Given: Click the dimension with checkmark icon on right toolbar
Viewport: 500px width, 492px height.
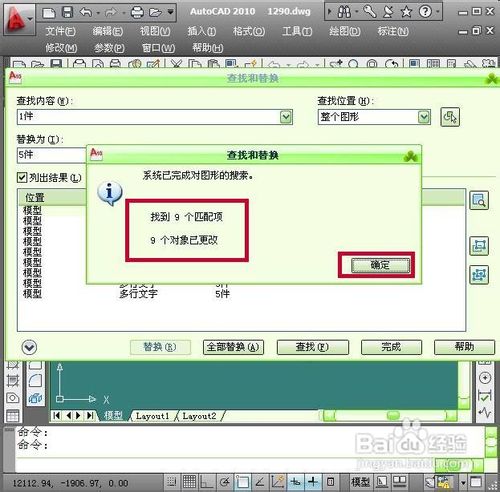Looking at the screenshot, I should (485, 396).
